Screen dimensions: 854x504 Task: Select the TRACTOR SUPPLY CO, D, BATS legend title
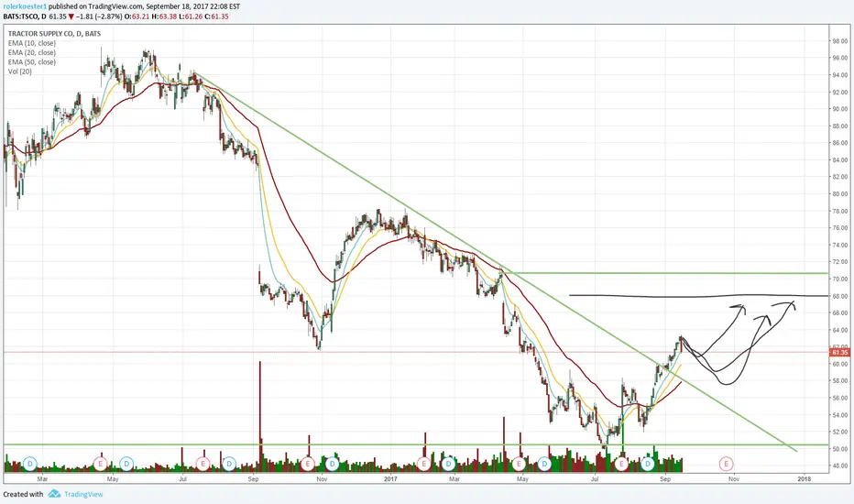(54, 34)
